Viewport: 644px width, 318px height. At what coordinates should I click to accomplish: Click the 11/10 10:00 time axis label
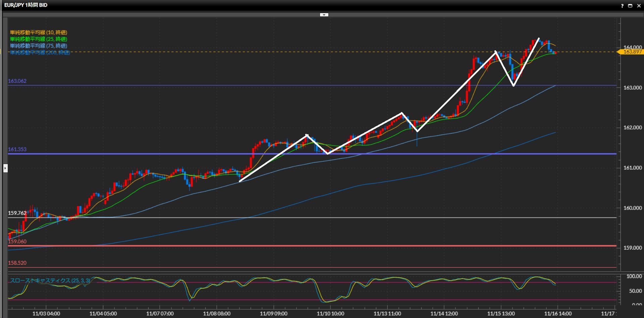point(330,314)
